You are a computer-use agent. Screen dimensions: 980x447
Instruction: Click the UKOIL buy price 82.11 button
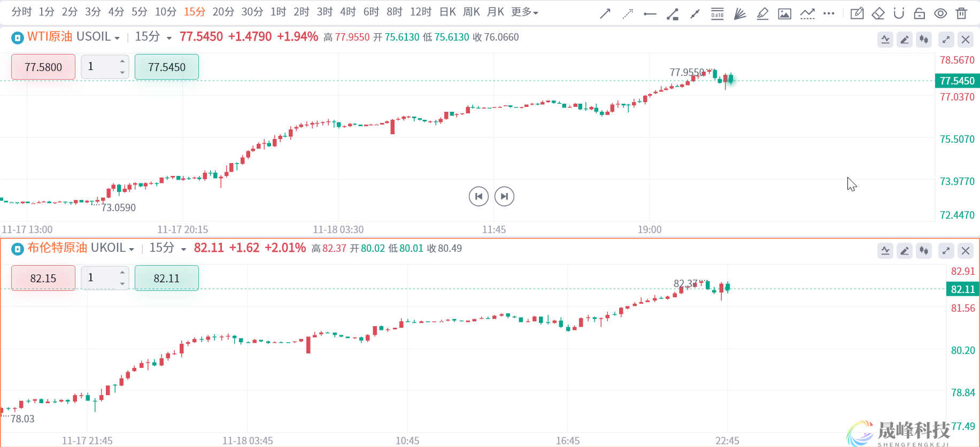[x=167, y=278]
